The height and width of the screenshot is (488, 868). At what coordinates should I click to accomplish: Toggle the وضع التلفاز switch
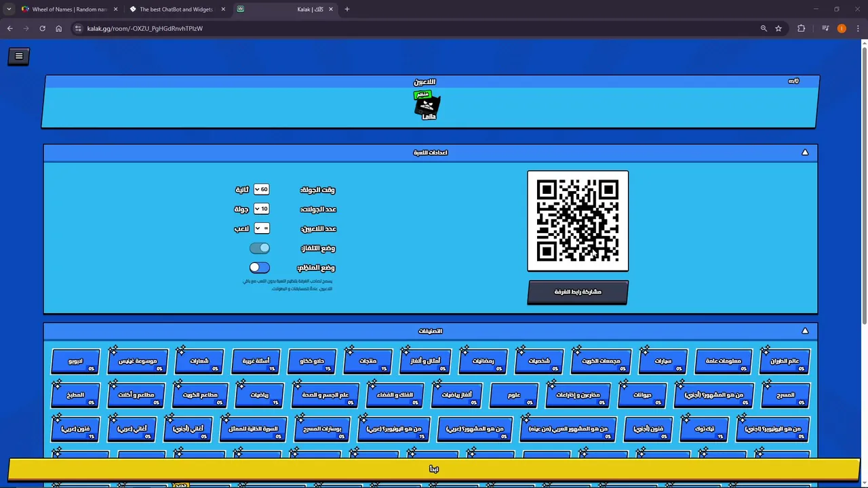[259, 248]
